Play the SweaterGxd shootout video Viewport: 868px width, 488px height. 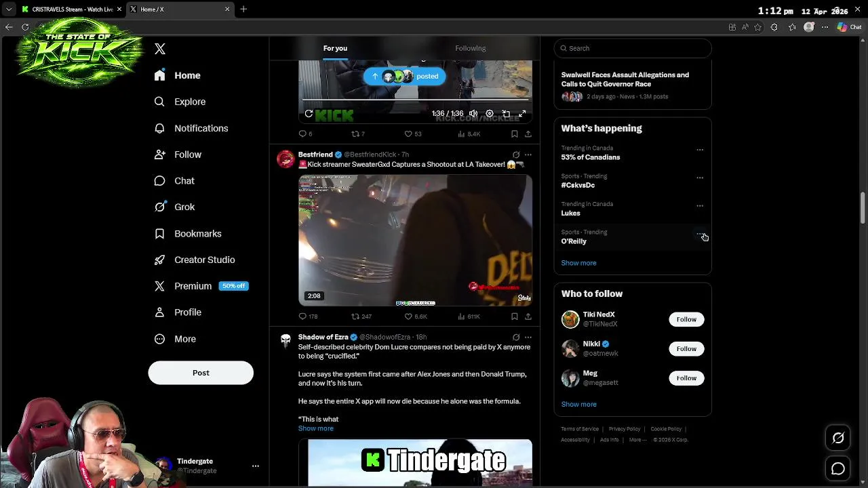click(x=415, y=240)
